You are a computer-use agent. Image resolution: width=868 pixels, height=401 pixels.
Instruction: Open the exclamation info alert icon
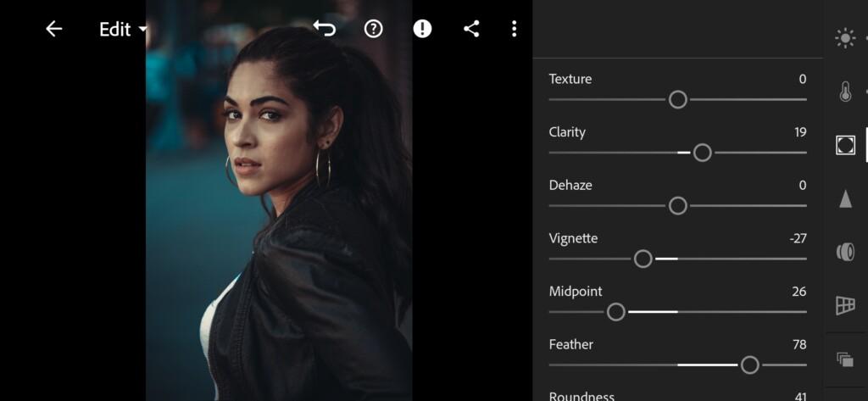(x=422, y=29)
